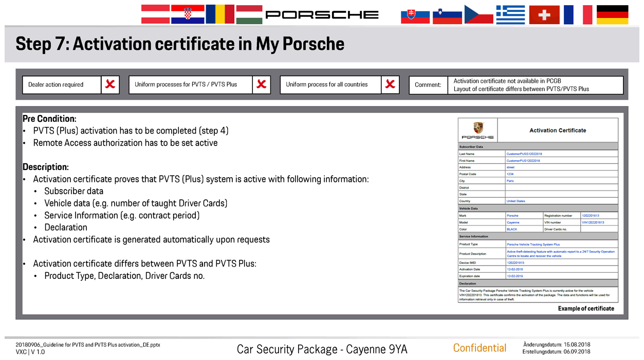
Task: Click the footer file name '20180906_Guideline for PVTS'
Action: click(x=88, y=345)
